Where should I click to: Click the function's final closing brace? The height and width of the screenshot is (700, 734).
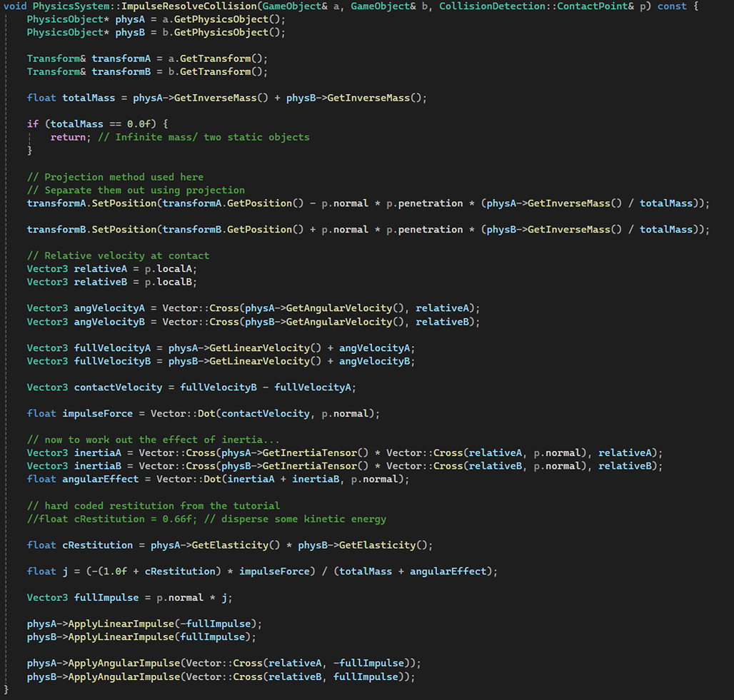6,689
